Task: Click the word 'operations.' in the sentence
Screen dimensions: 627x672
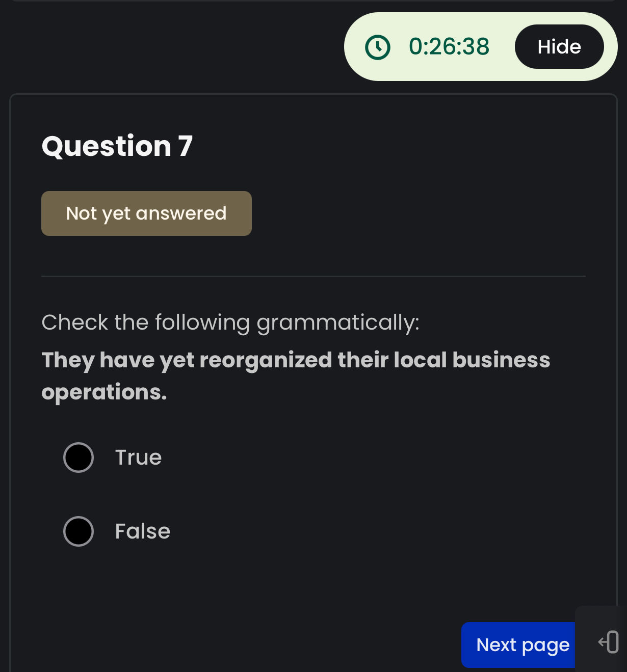Action: [x=104, y=392]
